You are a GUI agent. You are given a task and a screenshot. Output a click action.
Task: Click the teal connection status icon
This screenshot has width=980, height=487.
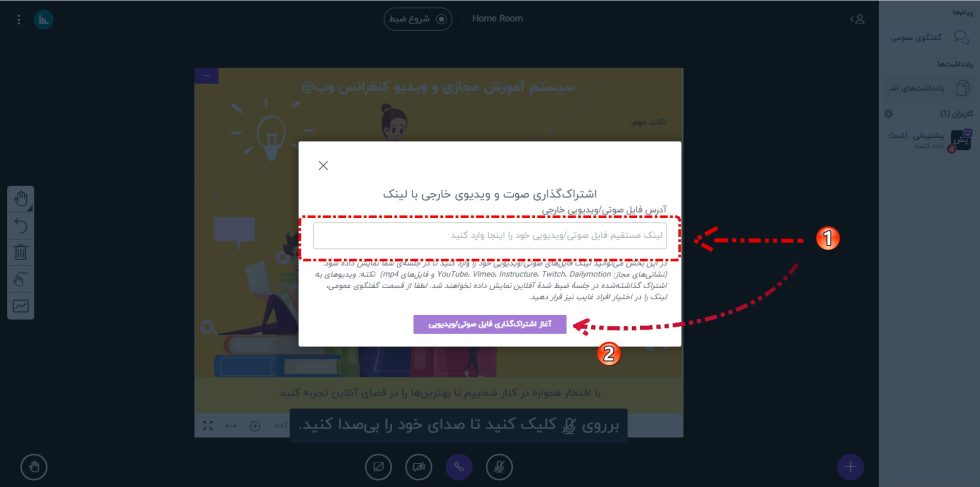coord(44,20)
